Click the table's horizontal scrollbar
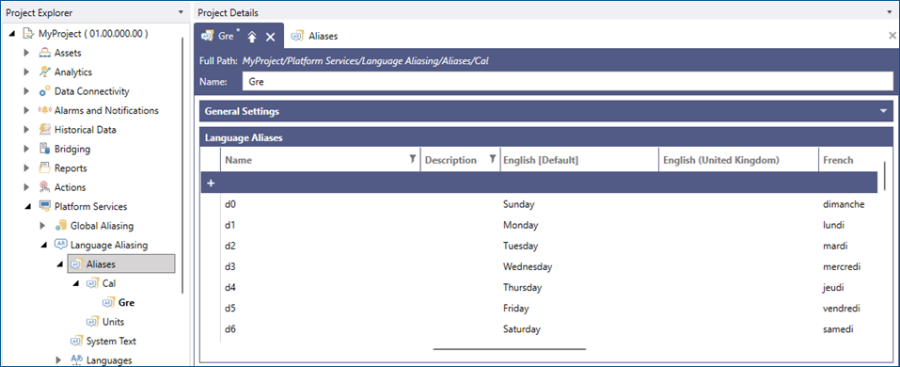900x367 pixels. 509,348
